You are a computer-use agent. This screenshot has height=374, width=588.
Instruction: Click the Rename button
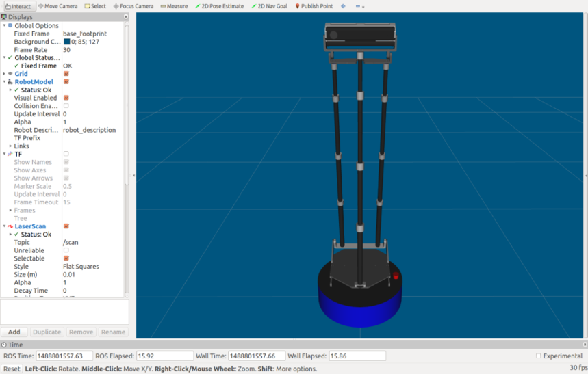(x=113, y=332)
